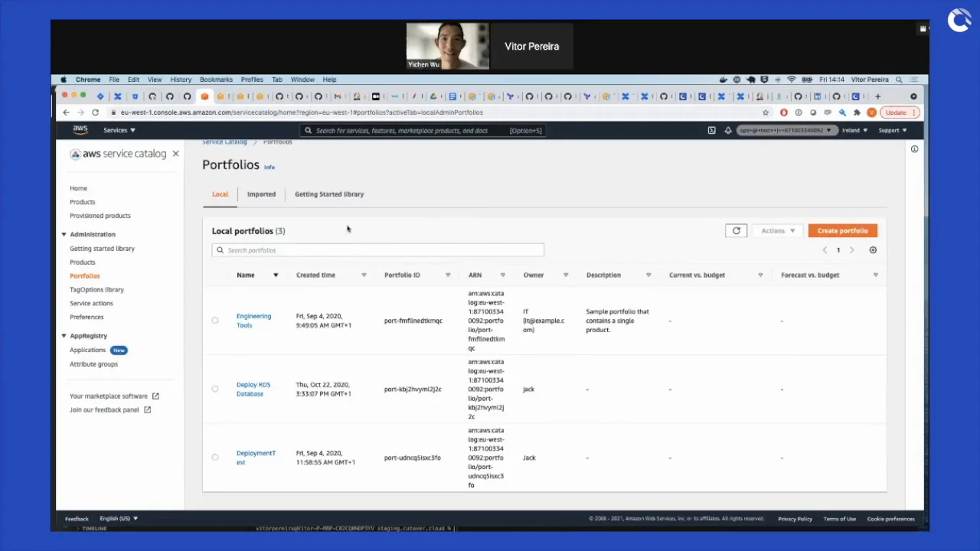980x551 pixels.
Task: Go to Provisioned products in sidebar
Action: click(x=100, y=216)
